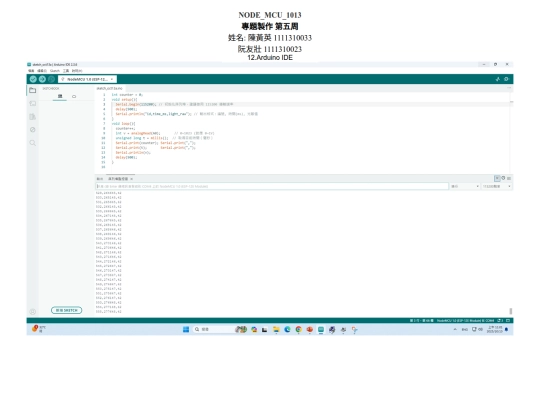Click the taskbar clock and date
Screen dimensions: 540x405
pos(495,329)
